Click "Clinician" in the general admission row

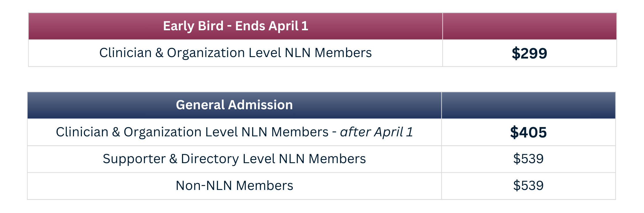point(82,132)
